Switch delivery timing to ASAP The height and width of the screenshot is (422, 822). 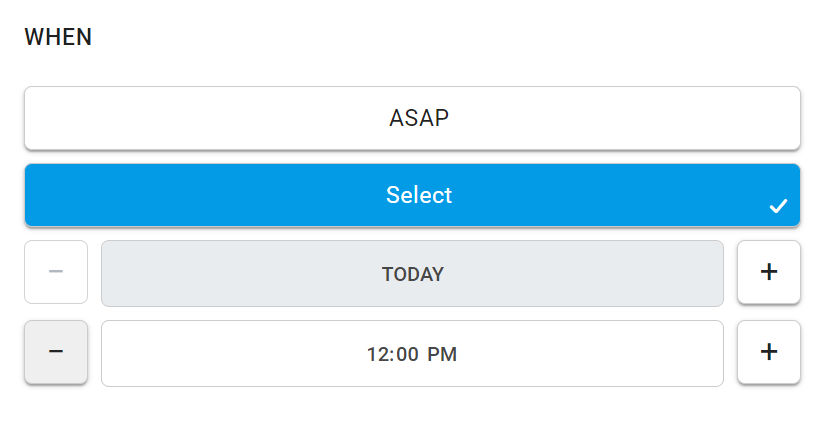[412, 118]
